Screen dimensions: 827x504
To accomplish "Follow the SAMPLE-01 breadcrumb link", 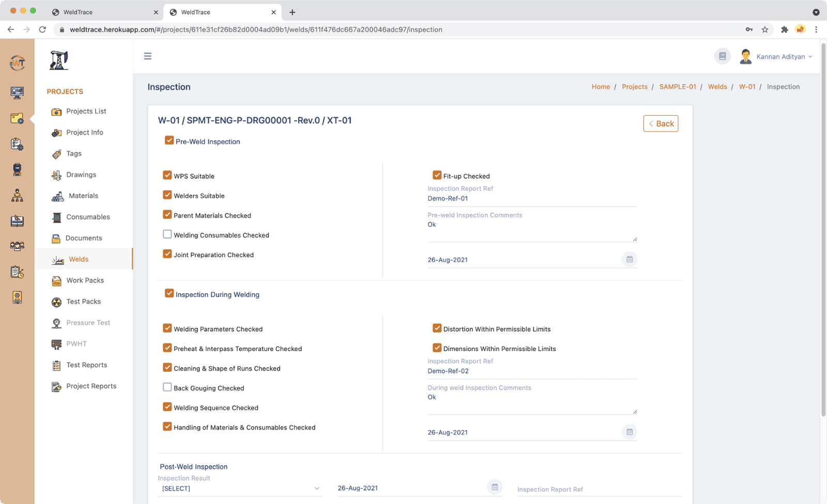I will tap(677, 87).
